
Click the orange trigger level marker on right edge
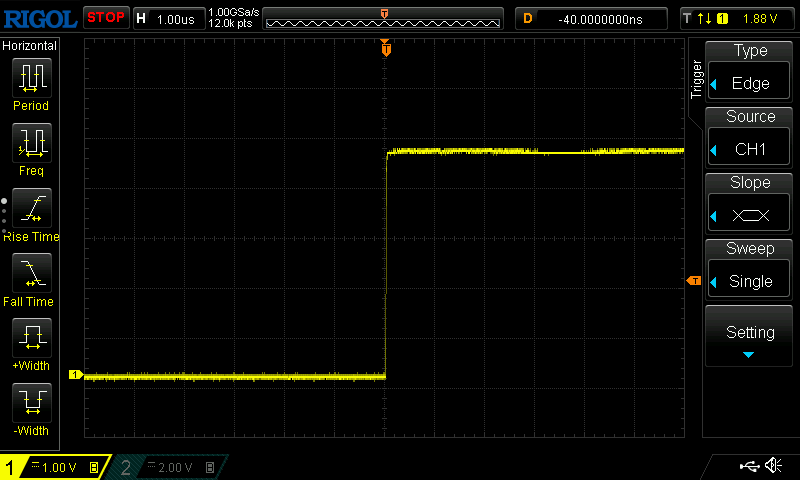pos(693,282)
